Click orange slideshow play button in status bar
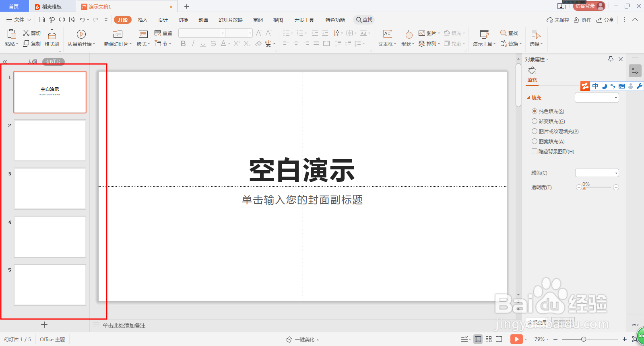This screenshot has width=644, height=346. [x=516, y=339]
